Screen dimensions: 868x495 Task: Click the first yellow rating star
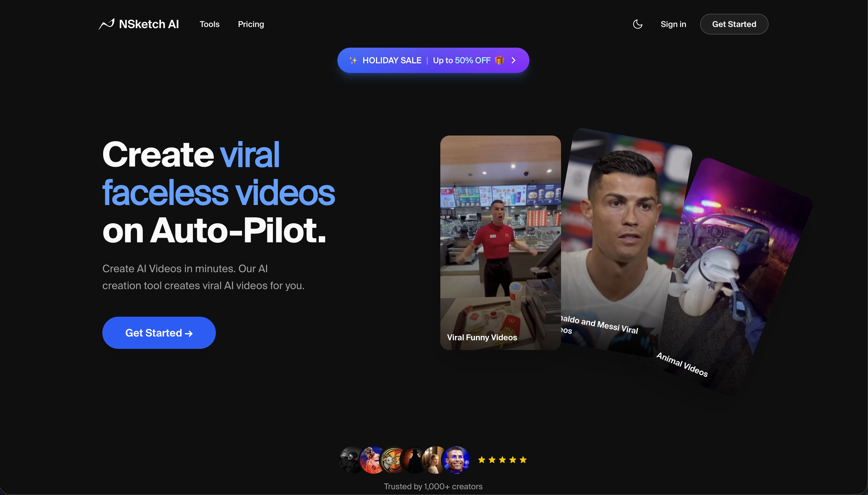[x=481, y=460]
